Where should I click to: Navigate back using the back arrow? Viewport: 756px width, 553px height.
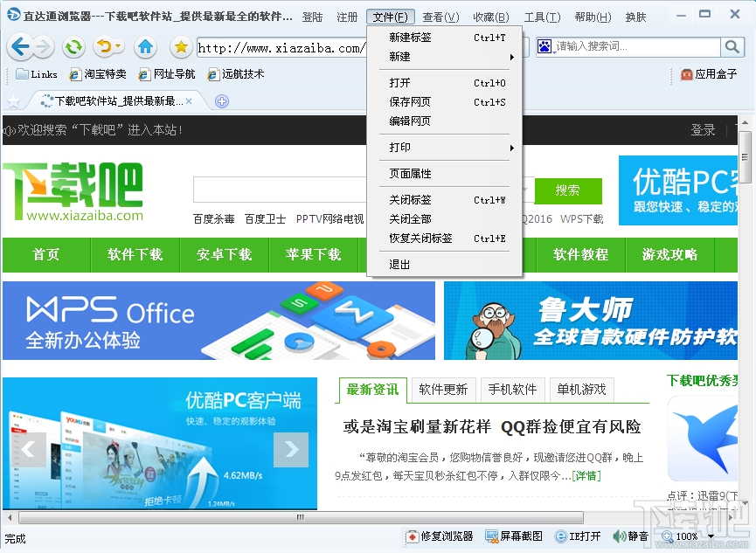[x=22, y=47]
